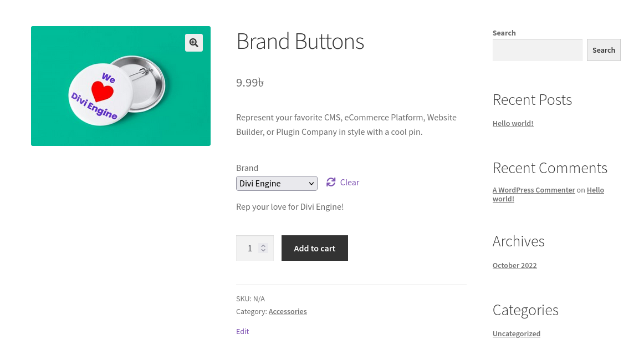Open the Brand dropdown showing Divi Engine
This screenshot has height=364, width=644.
tap(277, 184)
